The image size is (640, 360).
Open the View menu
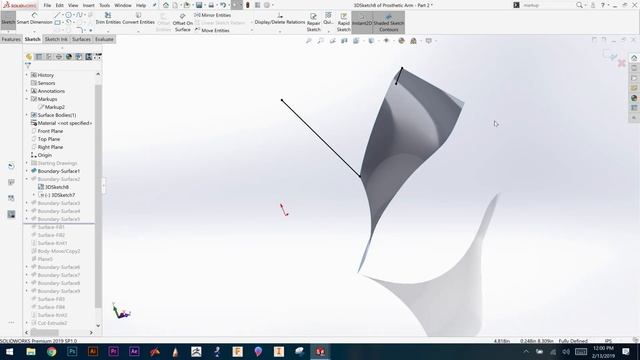click(x=73, y=5)
